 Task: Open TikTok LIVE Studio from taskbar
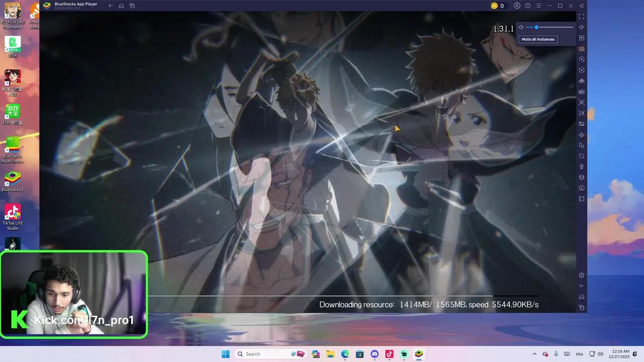pos(389,354)
